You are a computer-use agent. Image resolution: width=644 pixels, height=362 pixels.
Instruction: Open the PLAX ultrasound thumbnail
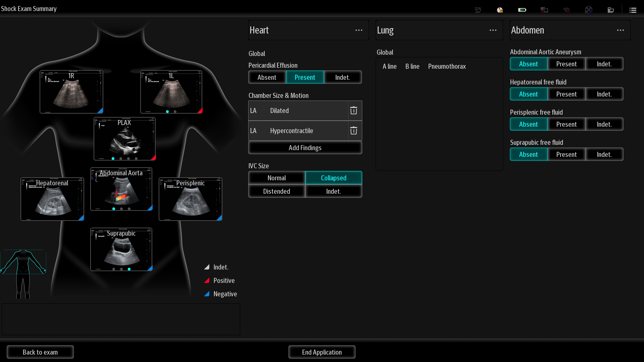(124, 139)
